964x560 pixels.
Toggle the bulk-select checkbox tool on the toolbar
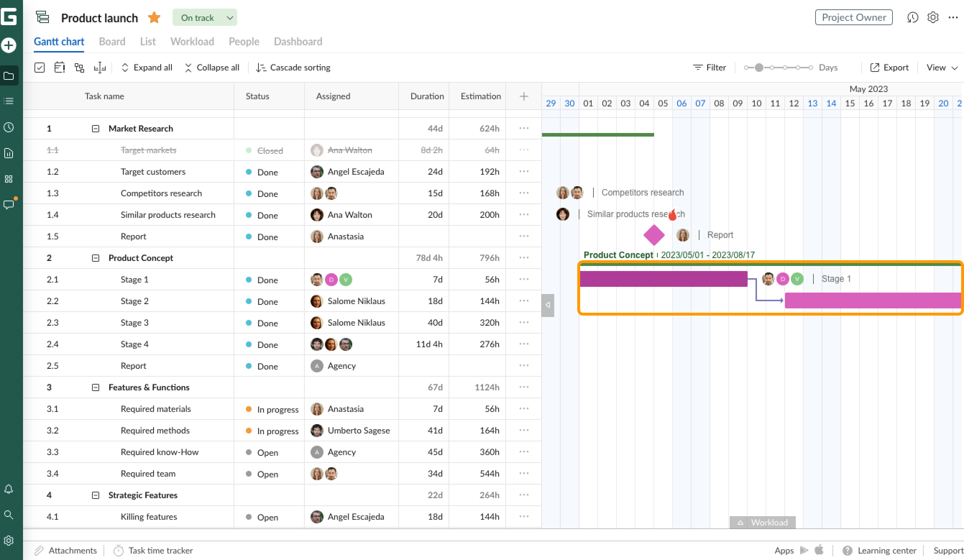40,67
